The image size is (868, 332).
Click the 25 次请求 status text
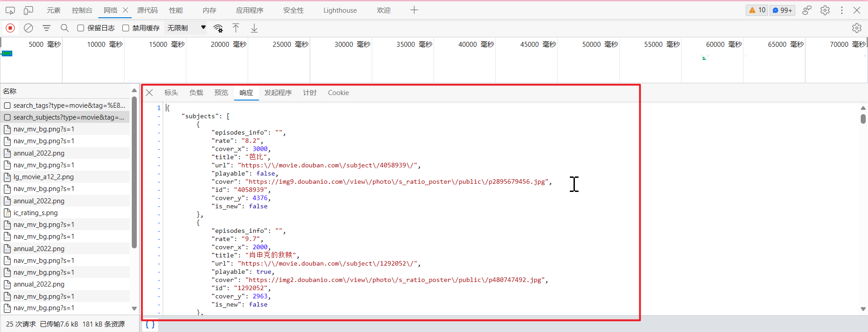coord(21,324)
